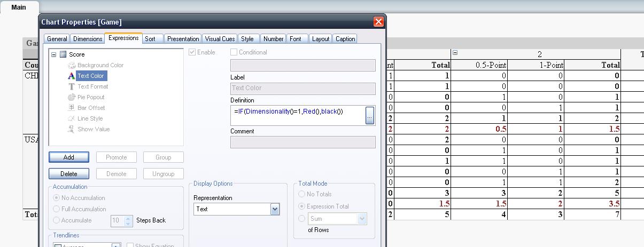Image resolution: width=644 pixels, height=247 pixels.
Task: Collapse the Score expression tree
Action: [x=54, y=54]
